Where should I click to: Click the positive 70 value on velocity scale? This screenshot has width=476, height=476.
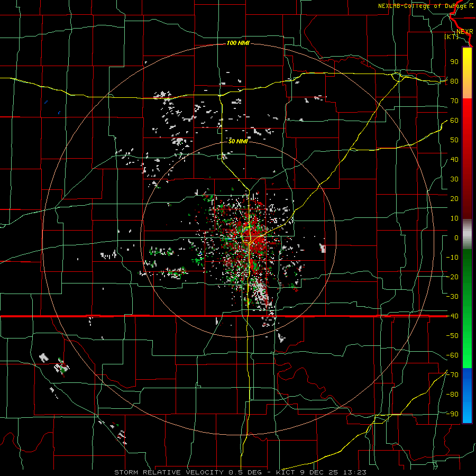click(454, 101)
